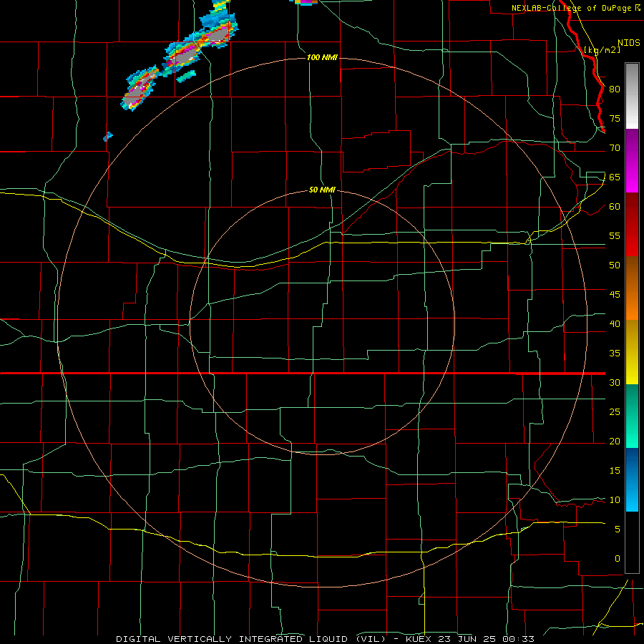The image size is (644, 644).
Task: Click the KUEX station identifier in caption
Action: (x=419, y=639)
